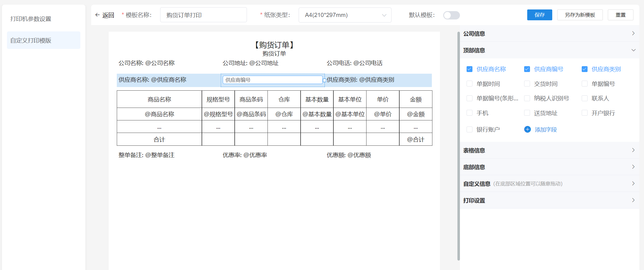The width and height of the screenshot is (644, 270).
Task: Click the 基本单位 table header
Action: [350, 99]
